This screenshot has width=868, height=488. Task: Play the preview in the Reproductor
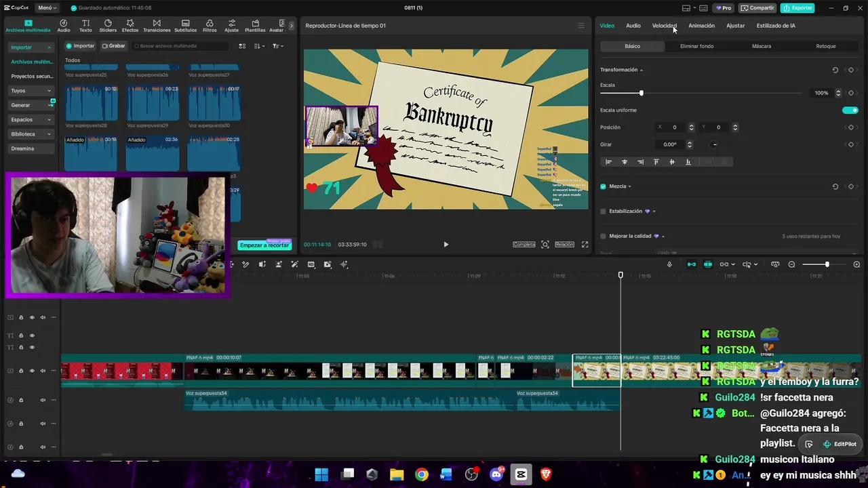(446, 245)
